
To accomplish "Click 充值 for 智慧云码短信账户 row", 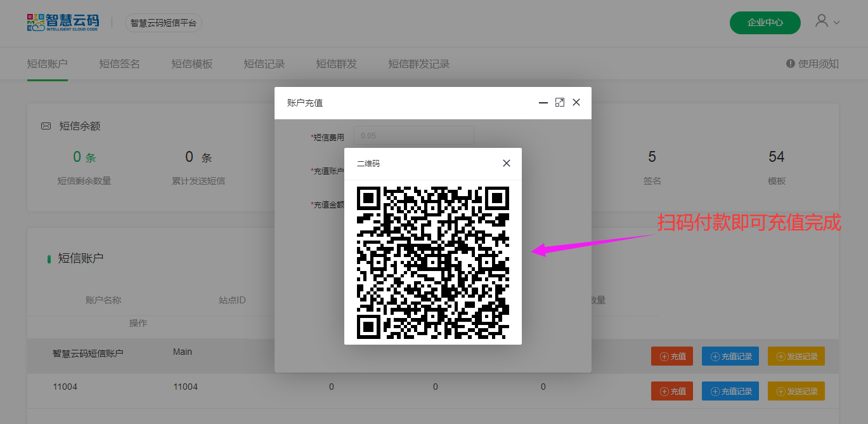I will 672,356.
